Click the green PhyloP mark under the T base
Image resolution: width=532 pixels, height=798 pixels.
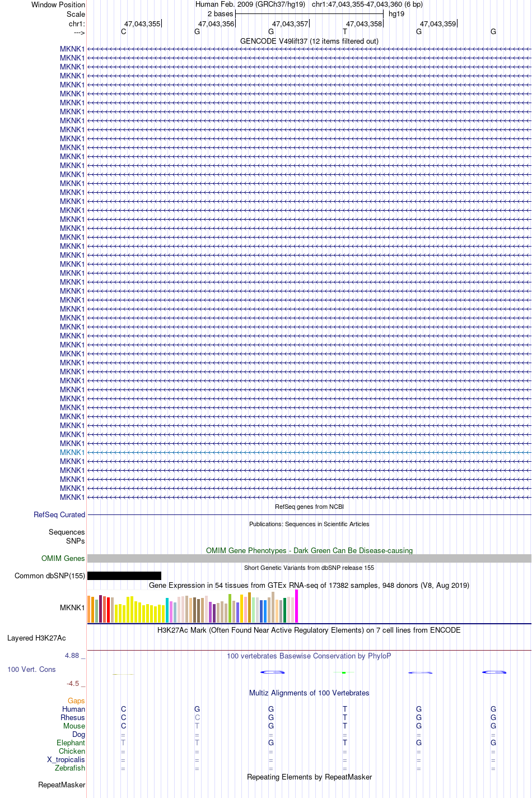(345, 672)
